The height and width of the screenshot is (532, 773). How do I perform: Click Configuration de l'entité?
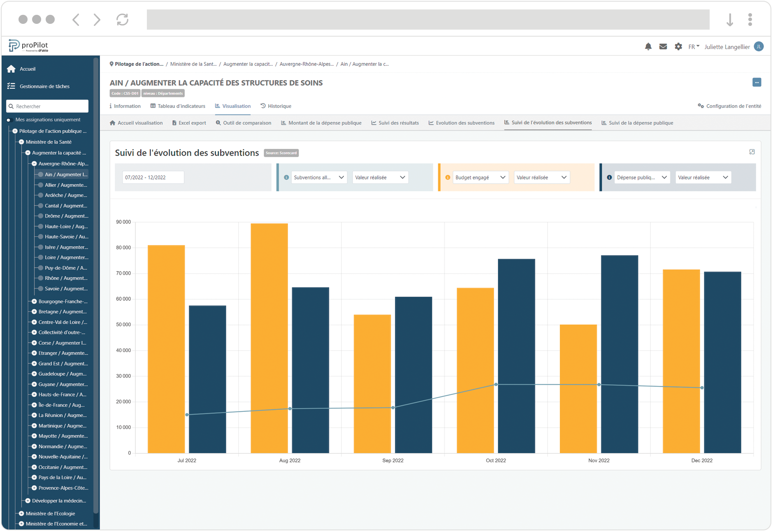tap(733, 106)
